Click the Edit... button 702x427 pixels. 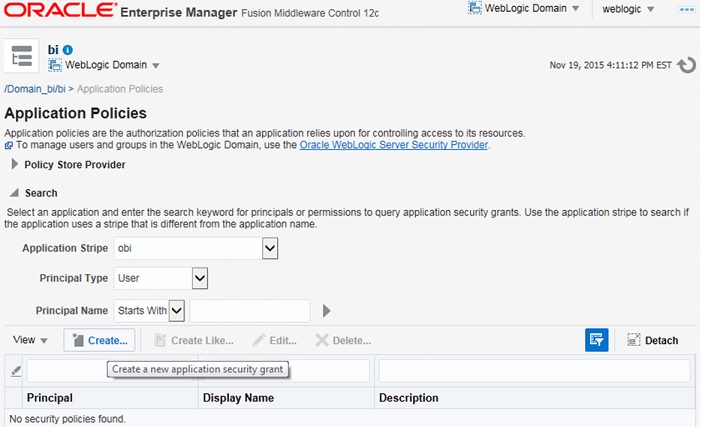click(x=274, y=341)
